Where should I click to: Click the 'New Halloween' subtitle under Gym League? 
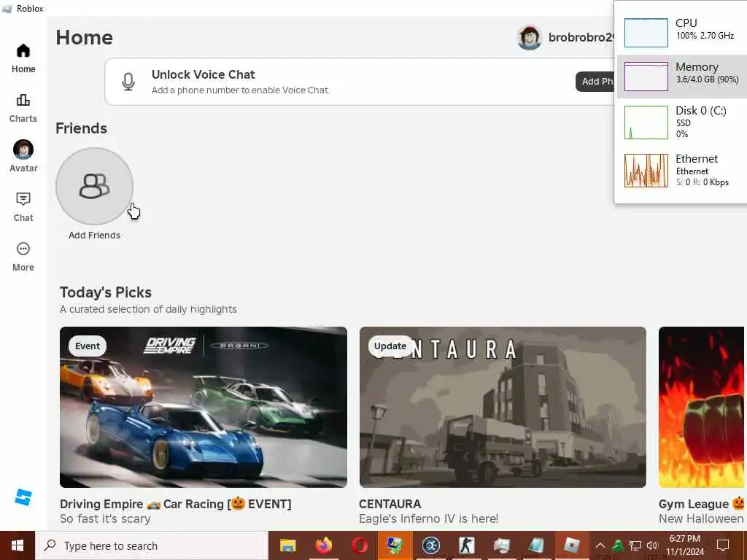coord(701,518)
